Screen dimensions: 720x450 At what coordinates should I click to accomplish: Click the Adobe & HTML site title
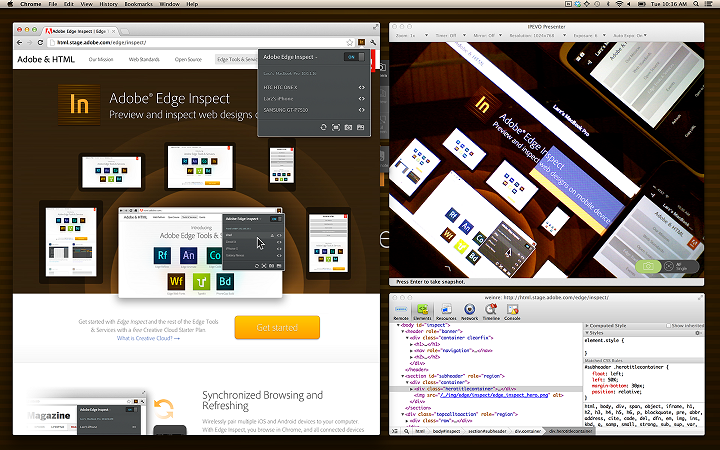click(x=46, y=59)
